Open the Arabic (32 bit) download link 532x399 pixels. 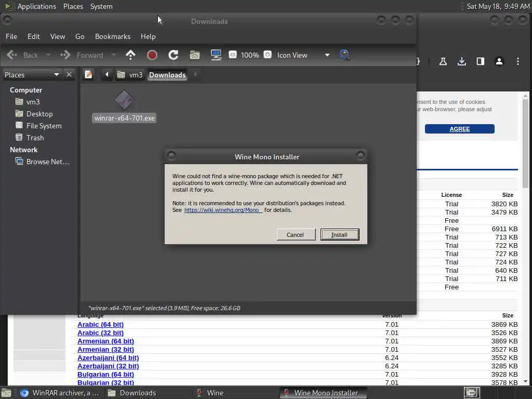coord(100,333)
